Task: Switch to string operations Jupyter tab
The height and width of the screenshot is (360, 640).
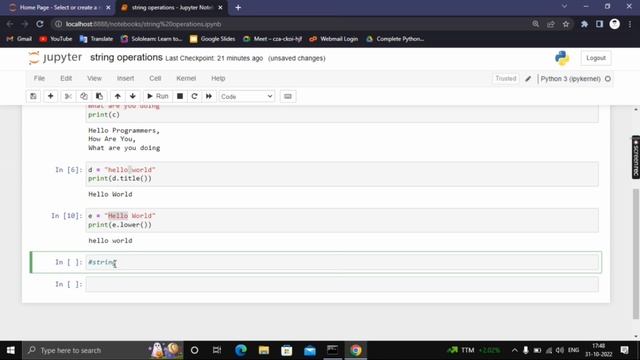Action: pyautogui.click(x=171, y=7)
